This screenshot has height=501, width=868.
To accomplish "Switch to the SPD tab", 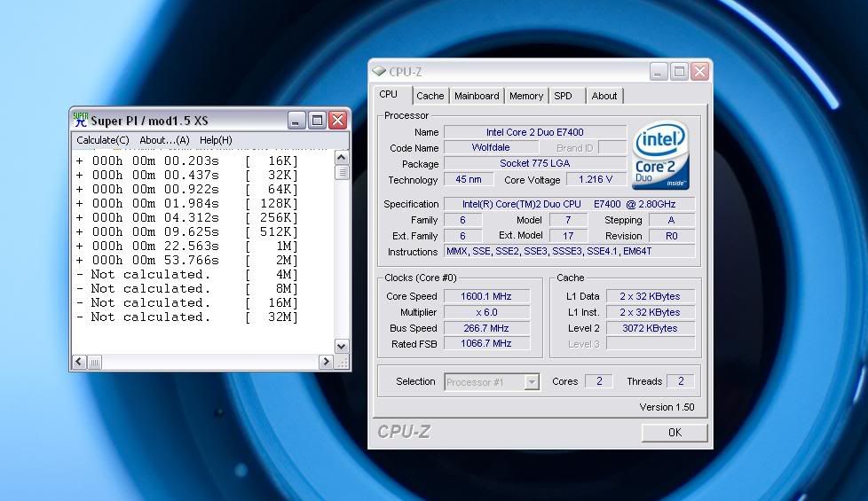I will pyautogui.click(x=566, y=96).
